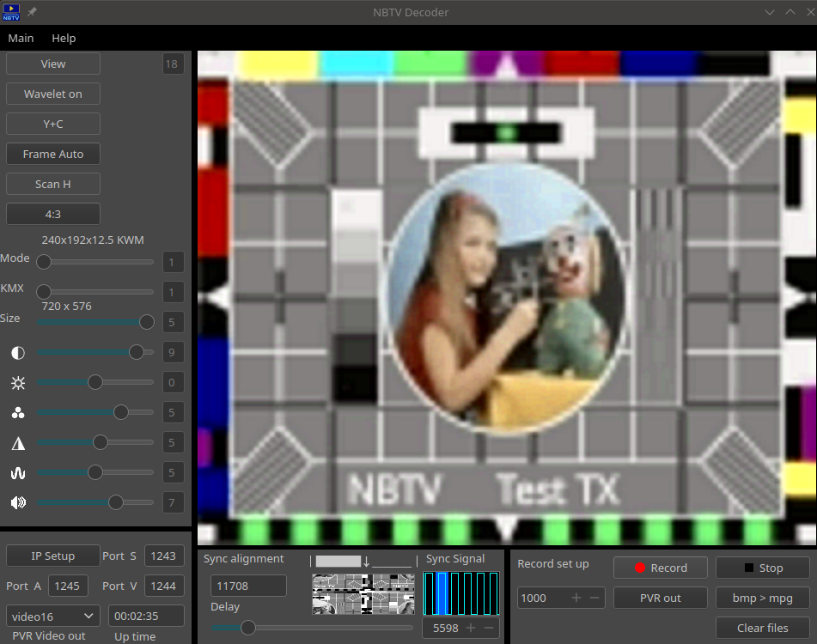
Task: Click the contrast half-circle icon
Action: tap(18, 353)
